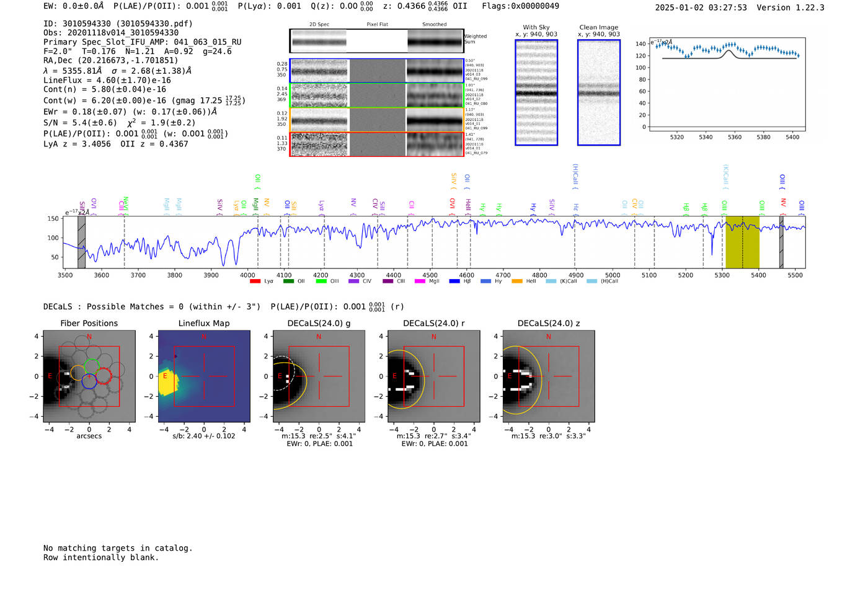Click the red Lyα legend swatch
The width and height of the screenshot is (868, 591).
pos(255,282)
